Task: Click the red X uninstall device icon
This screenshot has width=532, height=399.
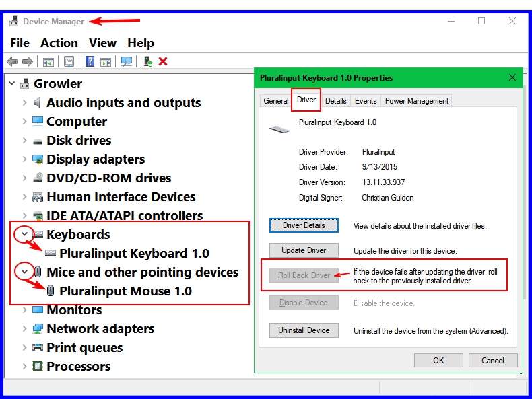Action: pyautogui.click(x=163, y=61)
